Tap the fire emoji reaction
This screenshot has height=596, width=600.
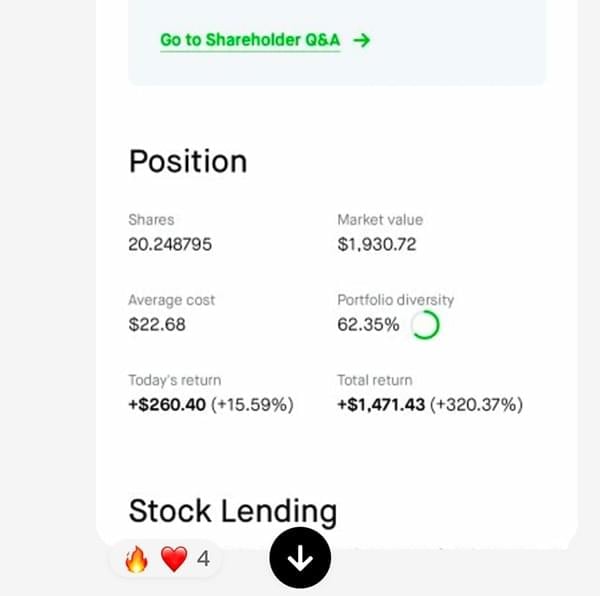[x=136, y=559]
